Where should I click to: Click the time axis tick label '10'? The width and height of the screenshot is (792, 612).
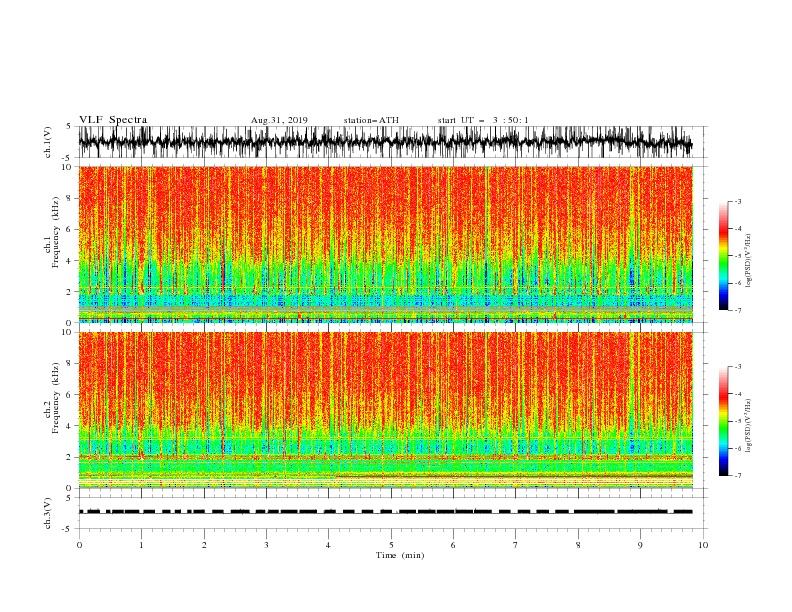703,545
